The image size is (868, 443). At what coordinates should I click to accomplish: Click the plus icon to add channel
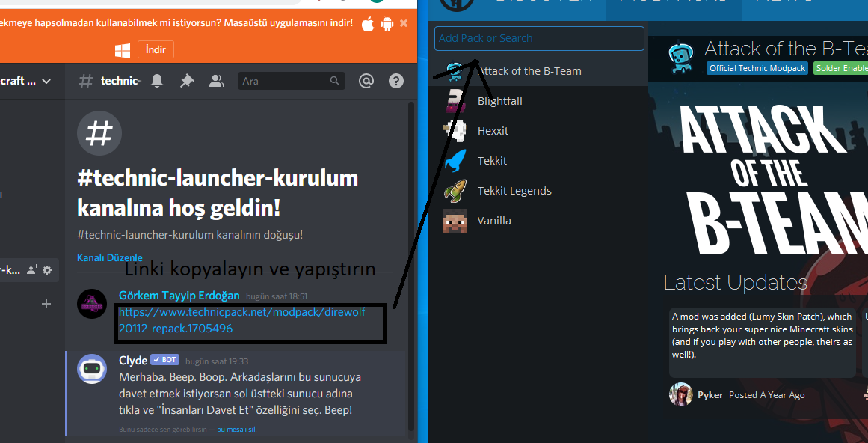[46, 304]
